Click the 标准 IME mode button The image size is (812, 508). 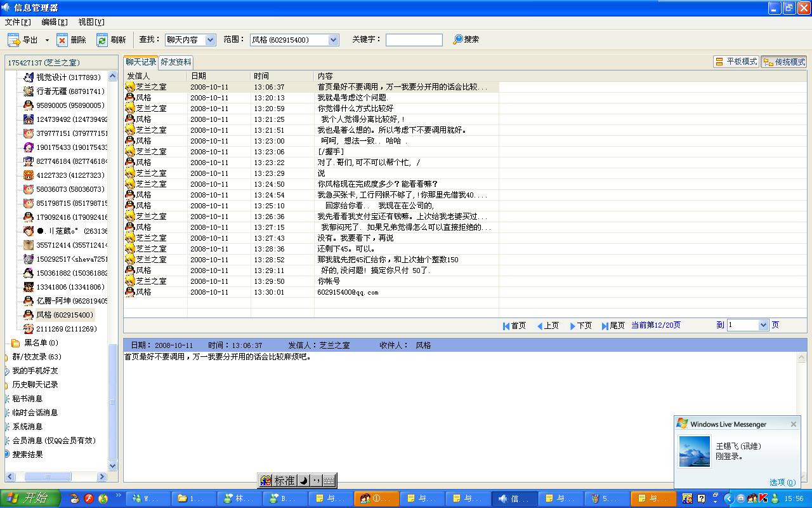pos(284,481)
